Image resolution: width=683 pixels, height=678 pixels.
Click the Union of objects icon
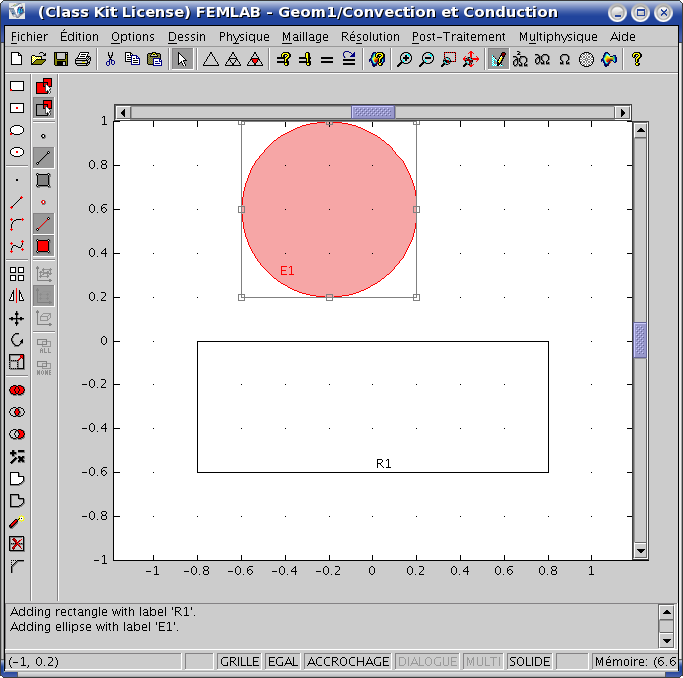[x=17, y=390]
